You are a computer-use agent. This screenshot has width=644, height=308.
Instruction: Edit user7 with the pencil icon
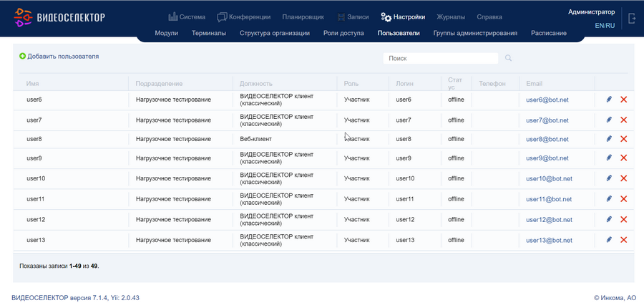click(x=609, y=120)
